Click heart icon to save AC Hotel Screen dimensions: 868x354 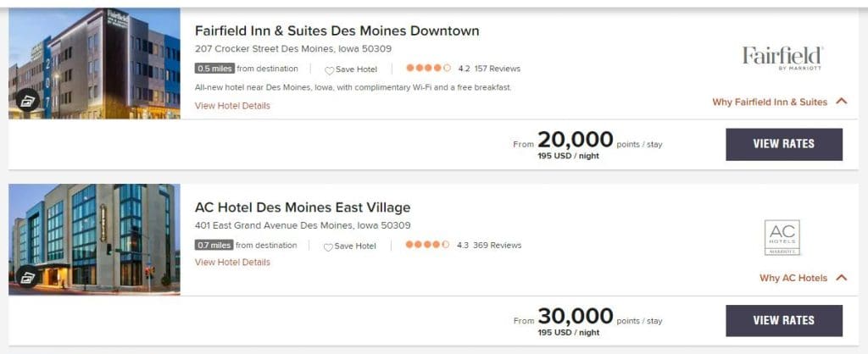pos(328,246)
